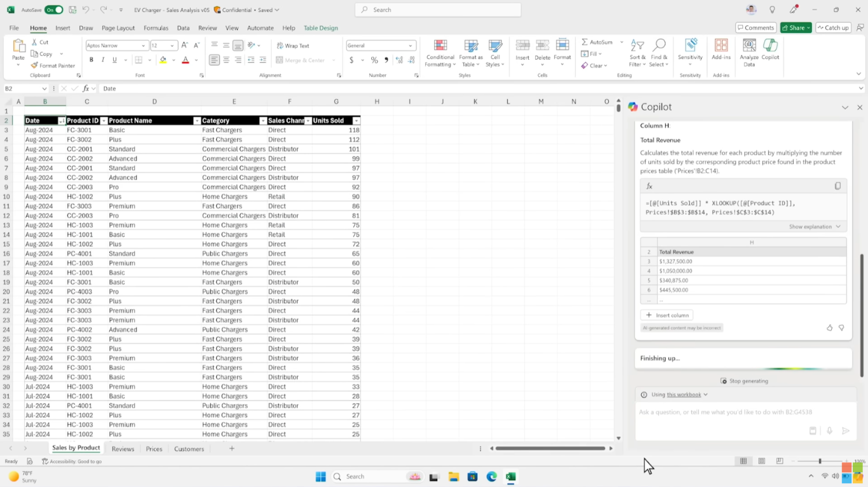Launch Analyze Data
The image size is (868, 487).
[749, 53]
